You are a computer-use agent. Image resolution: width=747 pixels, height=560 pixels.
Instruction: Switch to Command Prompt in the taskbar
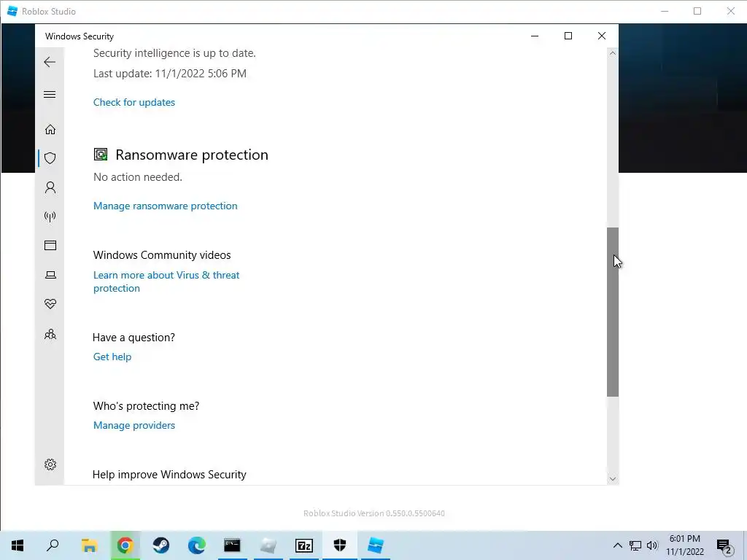click(x=232, y=545)
